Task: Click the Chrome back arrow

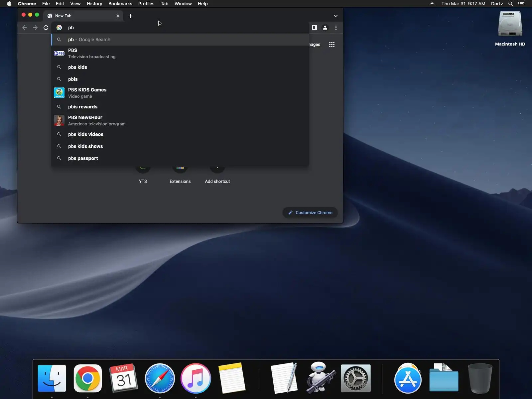Action: tap(24, 28)
